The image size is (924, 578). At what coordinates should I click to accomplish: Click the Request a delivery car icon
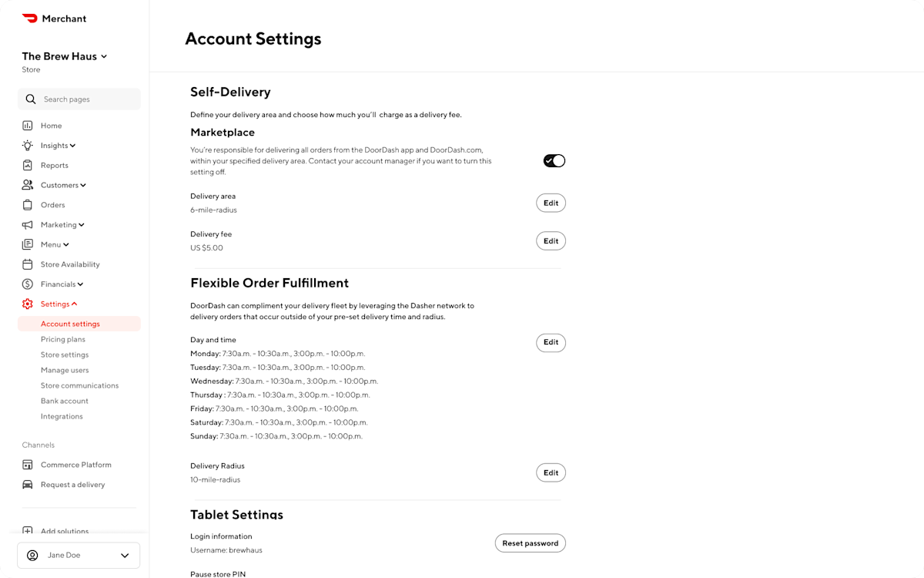tap(28, 484)
